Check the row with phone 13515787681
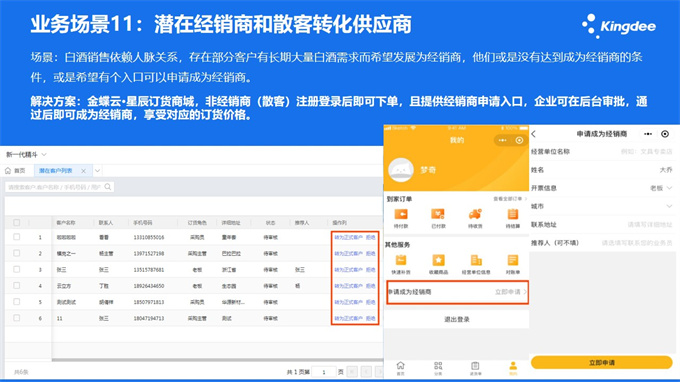 [x=16, y=269]
